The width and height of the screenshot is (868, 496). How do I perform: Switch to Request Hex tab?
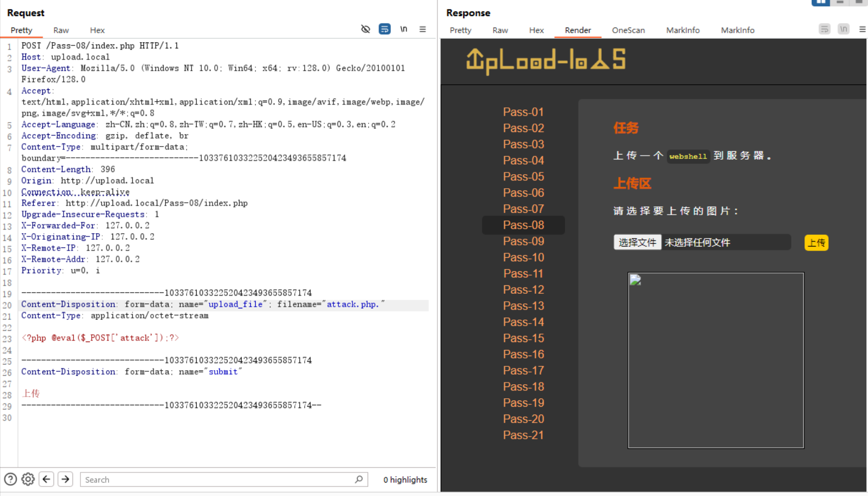point(97,30)
